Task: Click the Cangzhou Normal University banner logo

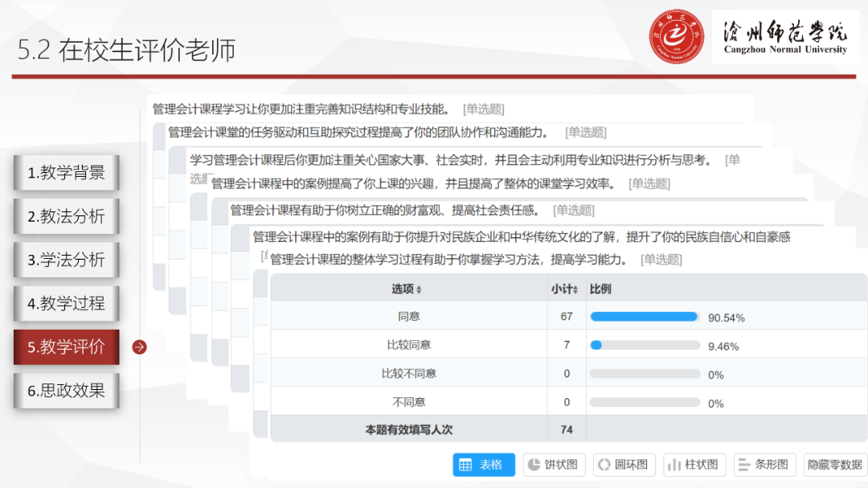Action: coord(785,36)
